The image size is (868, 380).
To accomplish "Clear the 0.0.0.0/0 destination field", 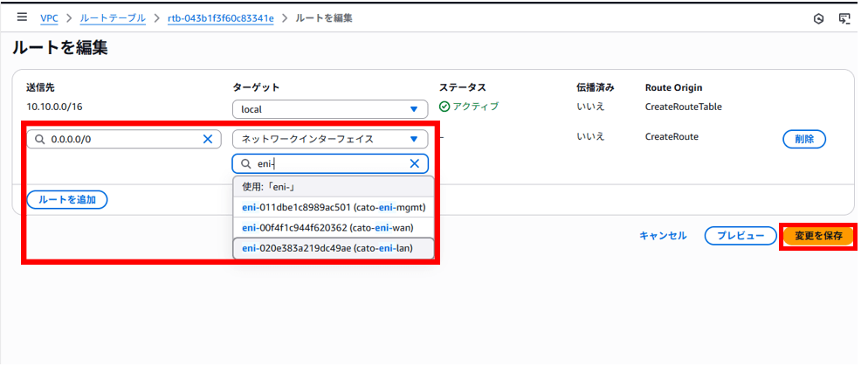I will (208, 139).
